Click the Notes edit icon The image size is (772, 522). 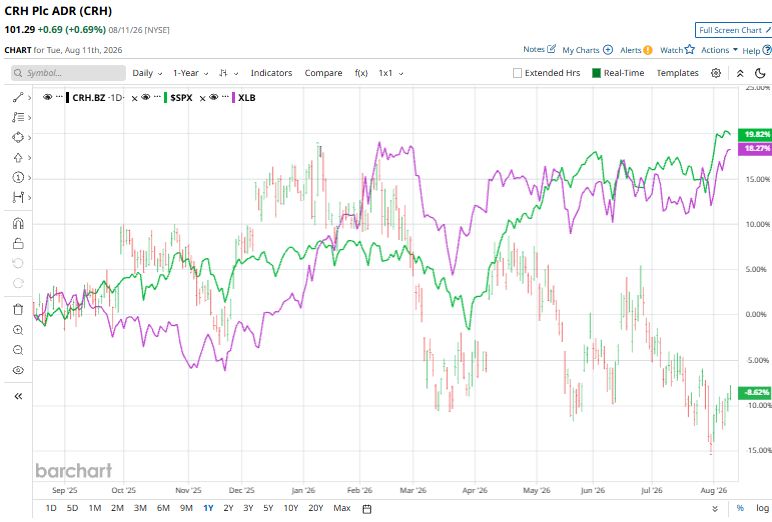pos(551,49)
